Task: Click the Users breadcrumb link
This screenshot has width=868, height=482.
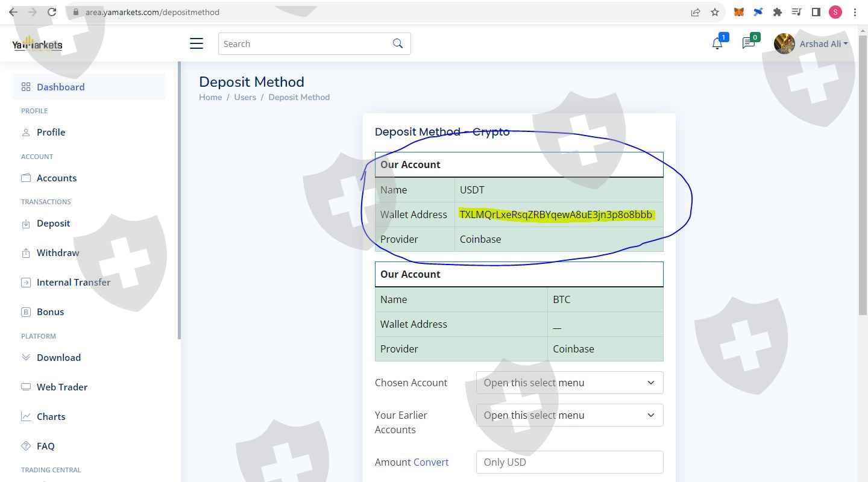Action: pos(245,97)
